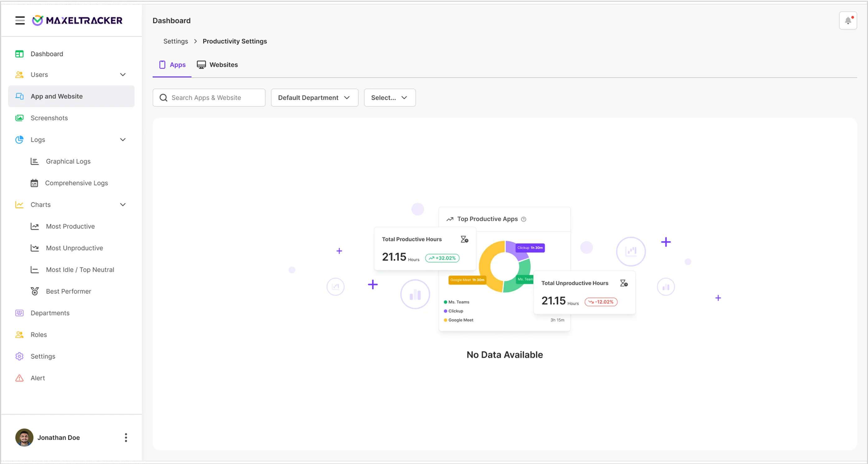Image resolution: width=868 pixels, height=464 pixels.
Task: Open App and Website menu item
Action: pyautogui.click(x=71, y=96)
